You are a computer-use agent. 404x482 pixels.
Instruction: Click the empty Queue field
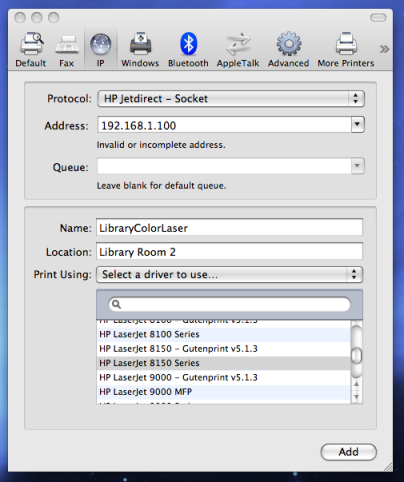point(224,166)
